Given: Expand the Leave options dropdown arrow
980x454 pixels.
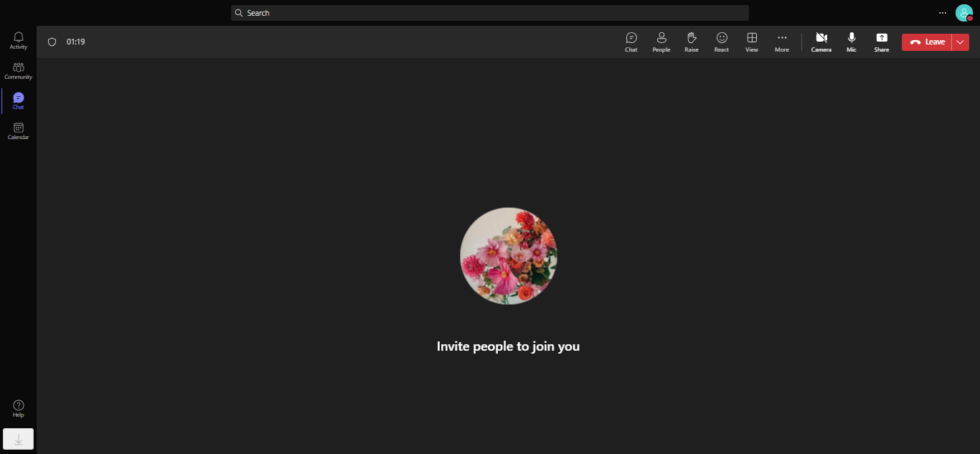Looking at the screenshot, I should click(961, 42).
